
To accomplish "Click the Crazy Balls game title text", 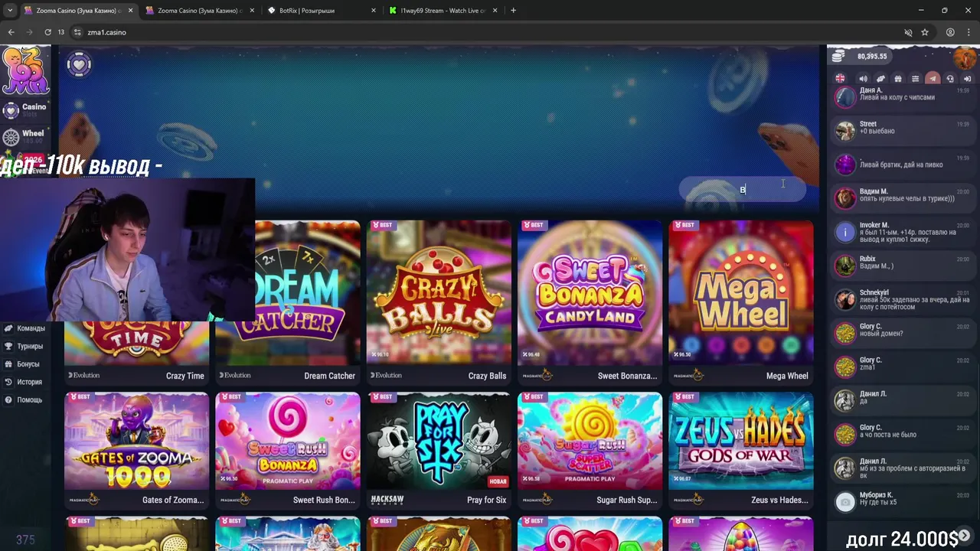I will (487, 376).
